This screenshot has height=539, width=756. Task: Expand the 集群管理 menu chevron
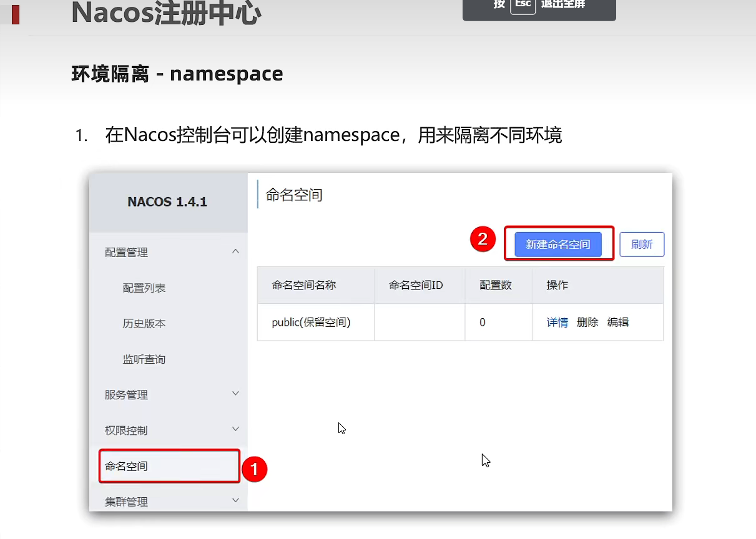(235, 500)
